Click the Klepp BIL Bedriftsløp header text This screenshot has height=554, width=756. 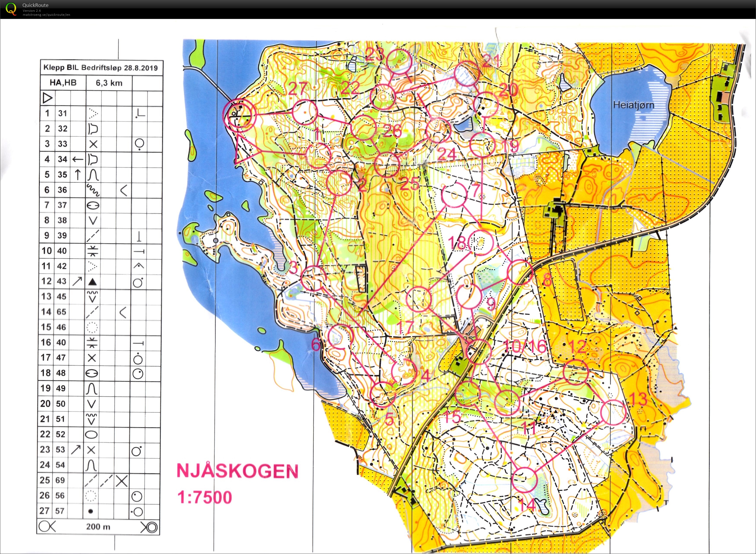click(100, 68)
